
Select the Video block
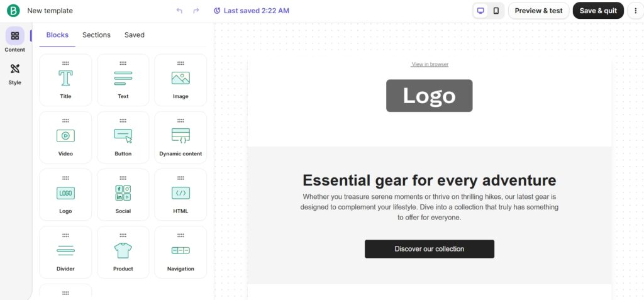(65, 137)
